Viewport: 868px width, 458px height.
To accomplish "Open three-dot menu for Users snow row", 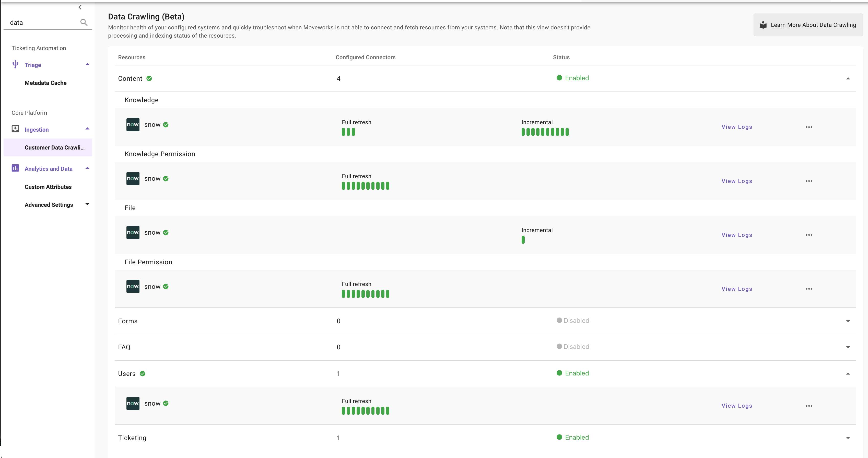I will [x=809, y=406].
